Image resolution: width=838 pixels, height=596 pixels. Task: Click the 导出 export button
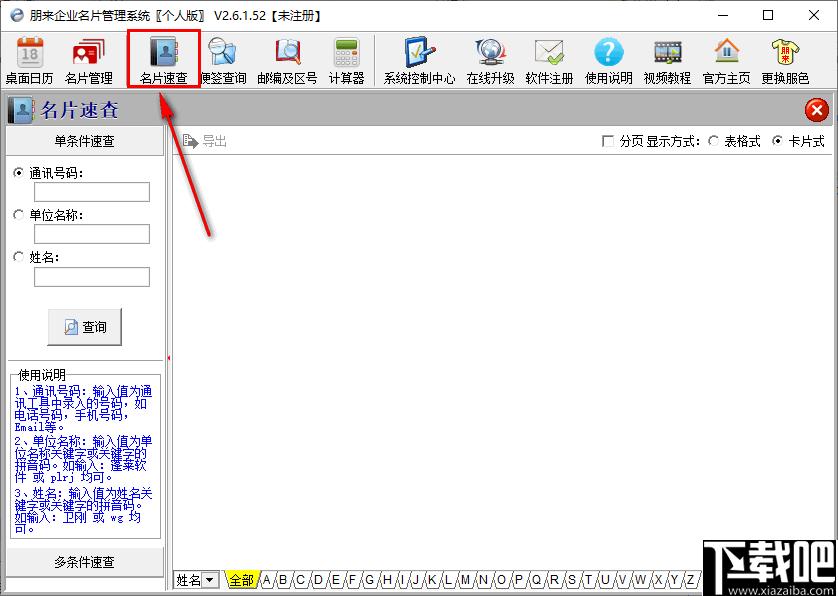point(205,141)
